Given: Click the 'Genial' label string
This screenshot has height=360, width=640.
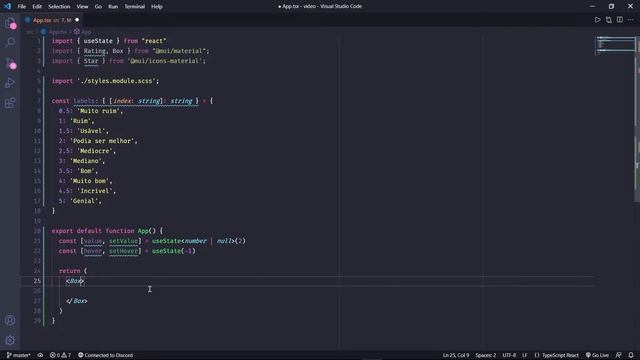Looking at the screenshot, I should (x=84, y=201).
